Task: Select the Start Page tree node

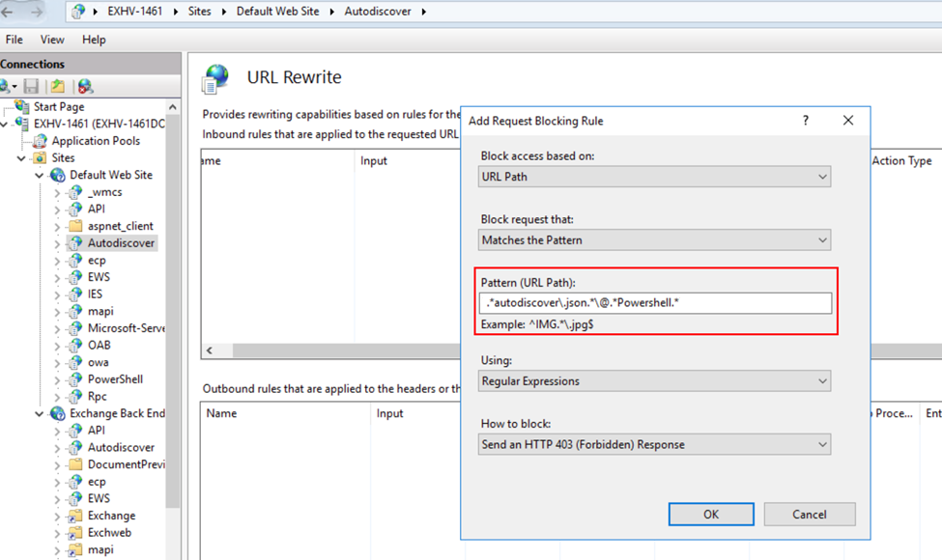Action: [x=58, y=107]
